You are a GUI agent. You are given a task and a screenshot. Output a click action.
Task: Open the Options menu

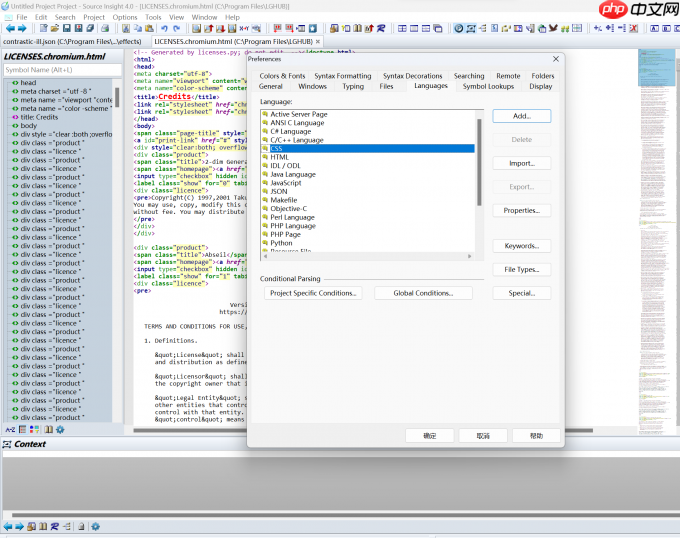(125, 17)
